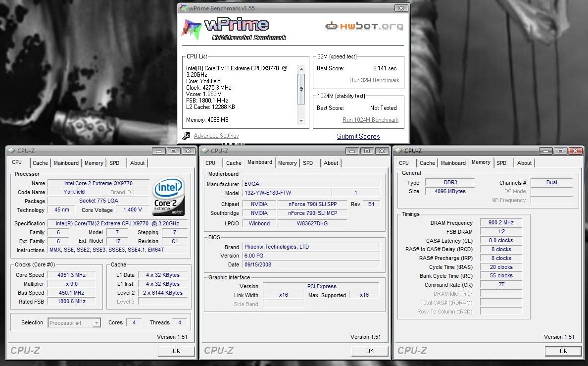588x366 pixels.
Task: Click the left CPU-Z window title icon
Action: pyautogui.click(x=11, y=151)
